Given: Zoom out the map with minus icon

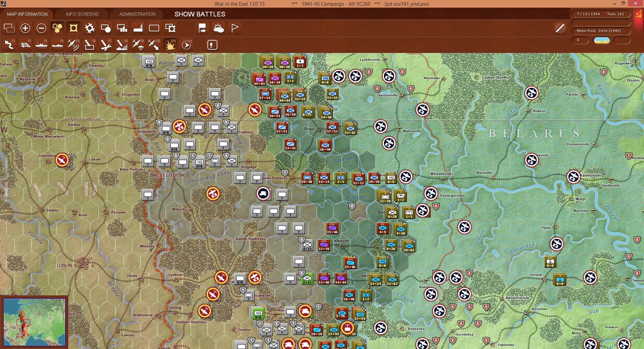Looking at the screenshot, I should (41, 28).
